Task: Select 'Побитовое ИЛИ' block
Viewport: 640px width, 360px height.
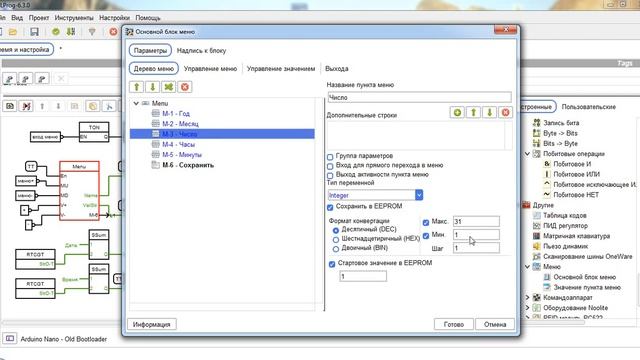Action: pos(576,174)
